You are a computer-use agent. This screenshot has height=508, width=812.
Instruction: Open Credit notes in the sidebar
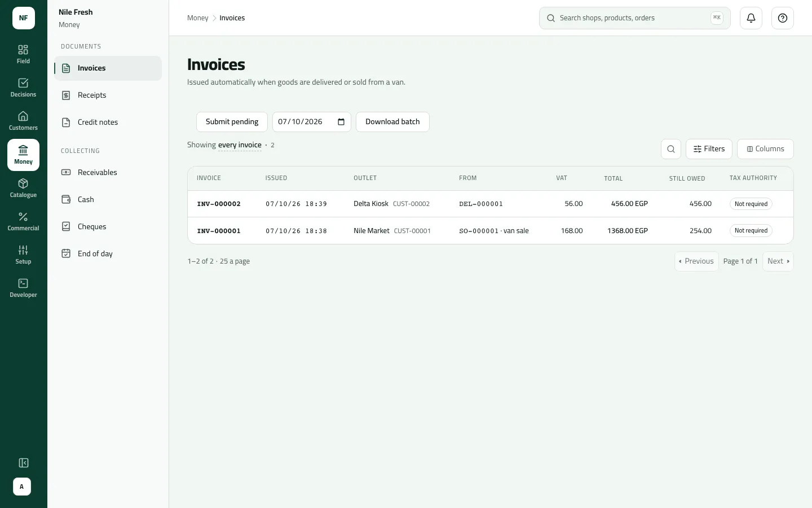108,122
